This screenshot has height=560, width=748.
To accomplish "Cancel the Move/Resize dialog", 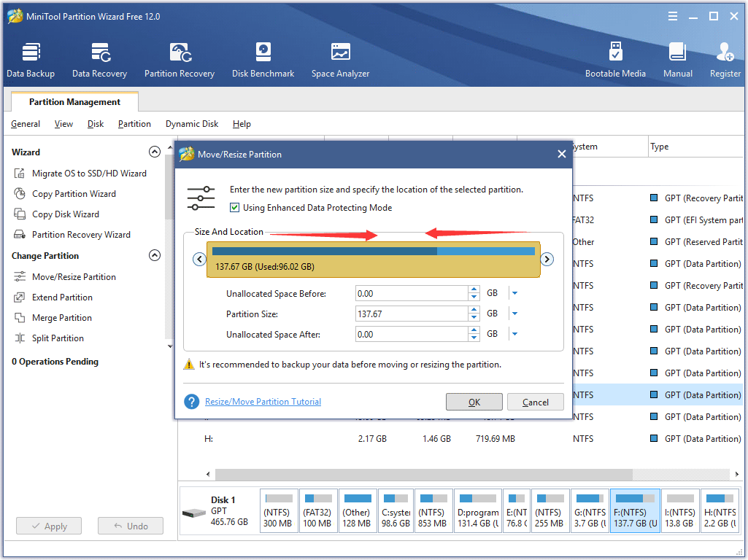I will (x=535, y=402).
